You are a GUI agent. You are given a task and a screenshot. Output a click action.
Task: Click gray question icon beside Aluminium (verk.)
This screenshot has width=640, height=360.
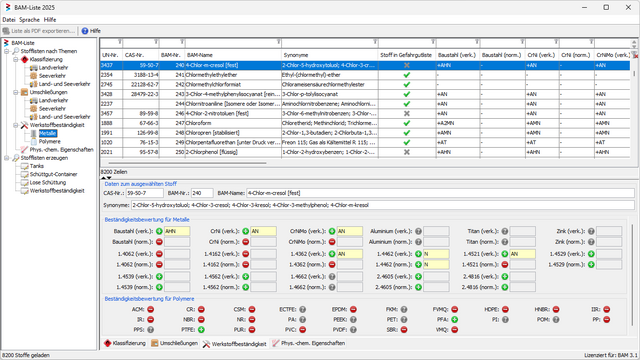pos(418,231)
